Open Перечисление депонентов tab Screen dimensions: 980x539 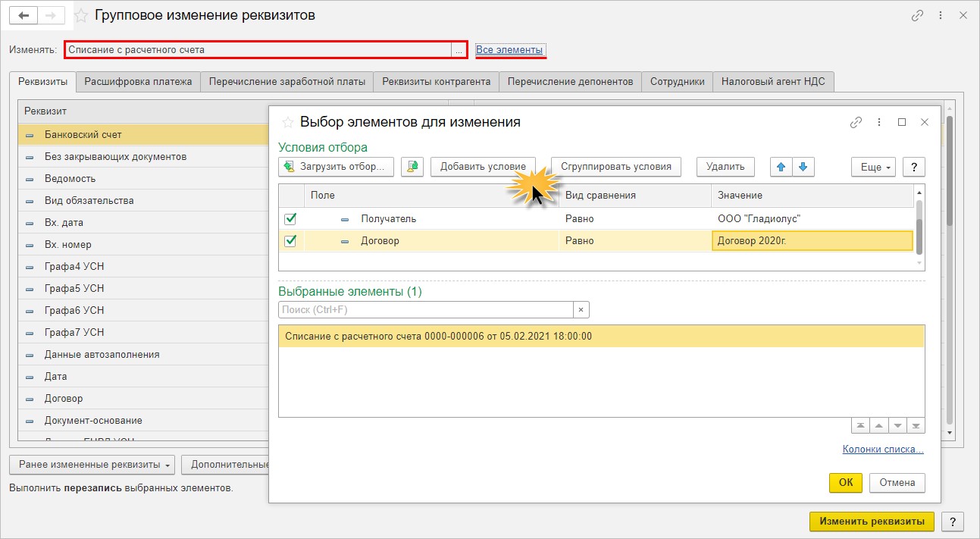pyautogui.click(x=570, y=81)
